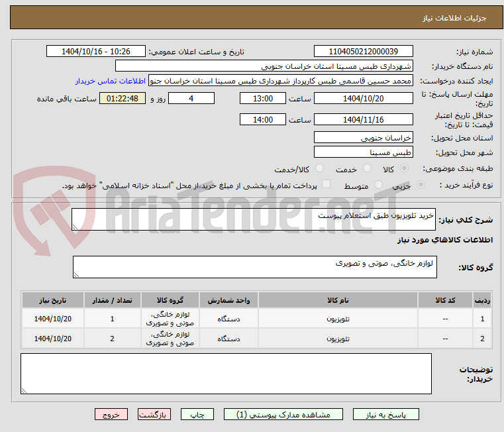This screenshot has height=432, width=504.
Task: Click the ردیف column header
Action: click(482, 300)
